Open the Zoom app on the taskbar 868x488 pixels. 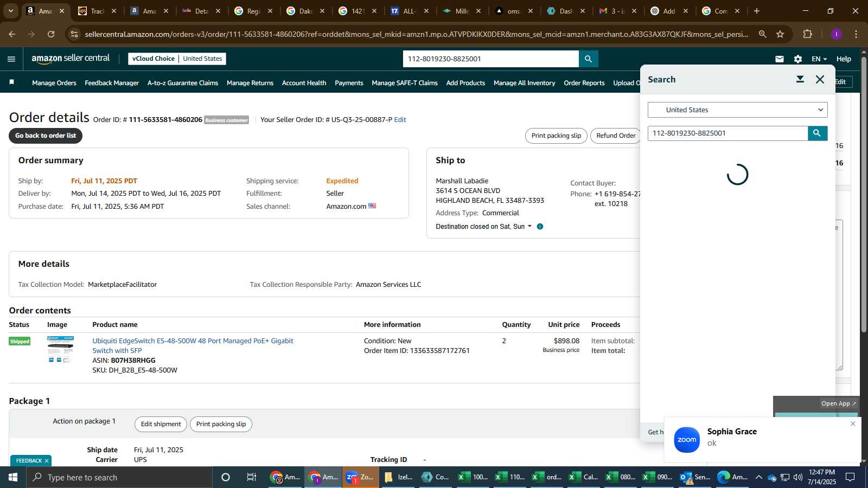(x=361, y=477)
